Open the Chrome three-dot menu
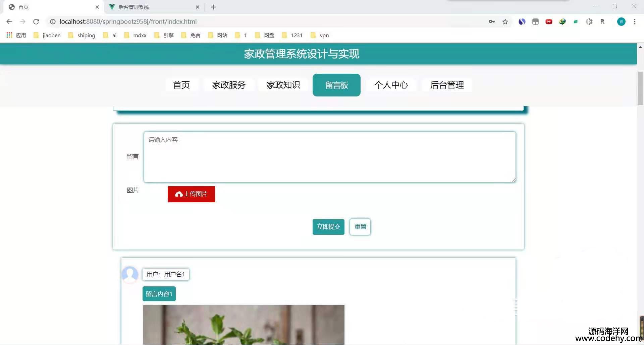 pyautogui.click(x=635, y=22)
